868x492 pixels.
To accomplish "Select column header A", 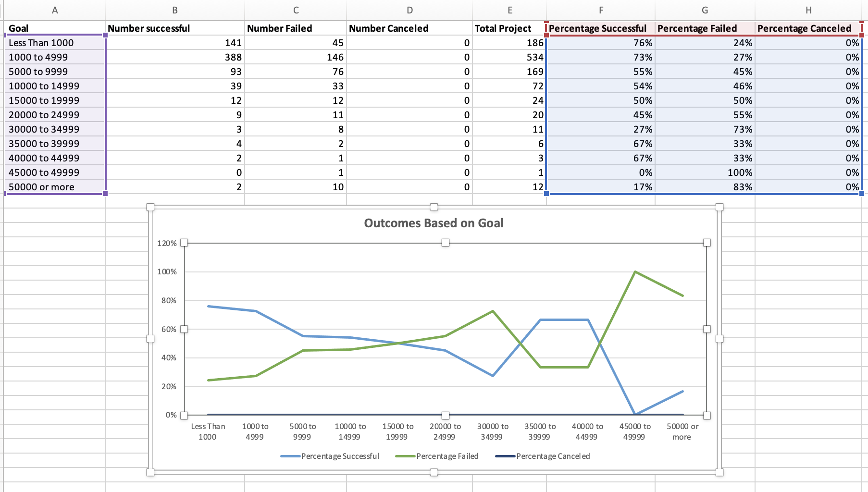I will click(x=54, y=9).
